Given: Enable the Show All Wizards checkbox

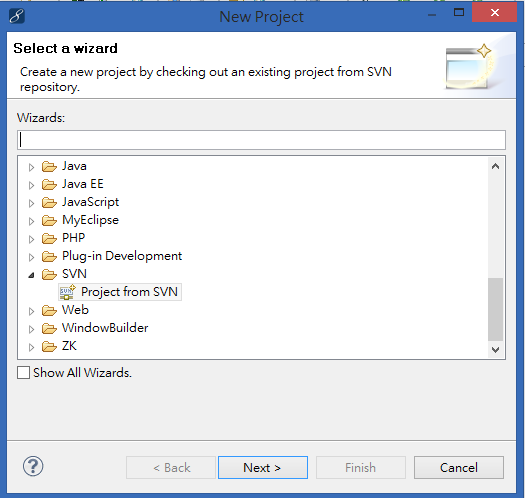Looking at the screenshot, I should pyautogui.click(x=23, y=372).
